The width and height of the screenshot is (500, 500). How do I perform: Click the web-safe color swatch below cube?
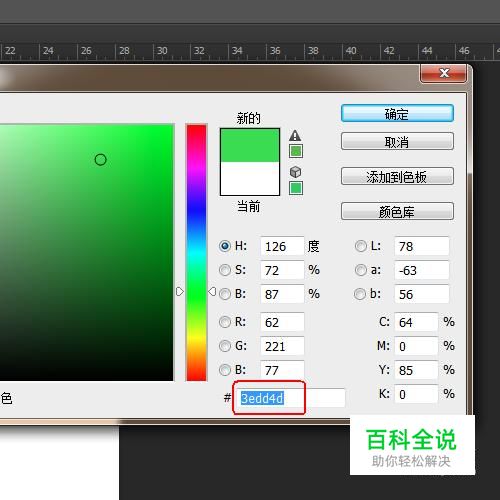pos(296,188)
